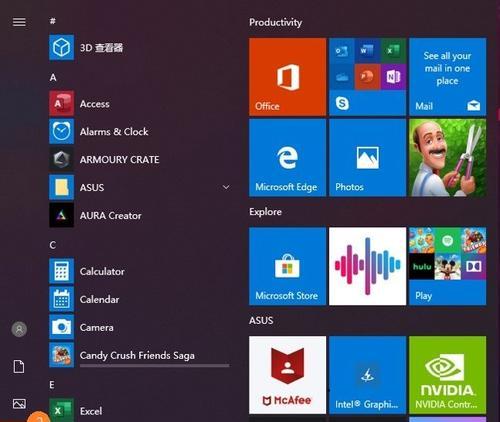500x422 pixels.
Task: Open the 3D Viewer app icon
Action: (x=61, y=47)
